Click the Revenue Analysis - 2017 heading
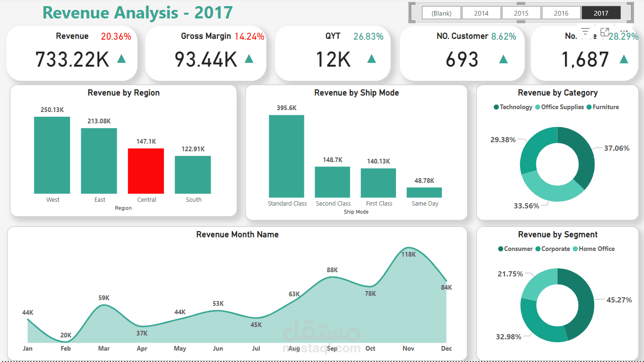This screenshot has height=362, width=644. 137,13
